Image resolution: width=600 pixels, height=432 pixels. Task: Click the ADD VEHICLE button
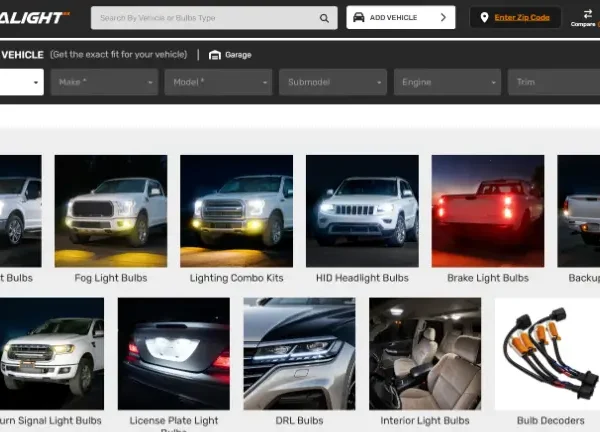(x=401, y=17)
